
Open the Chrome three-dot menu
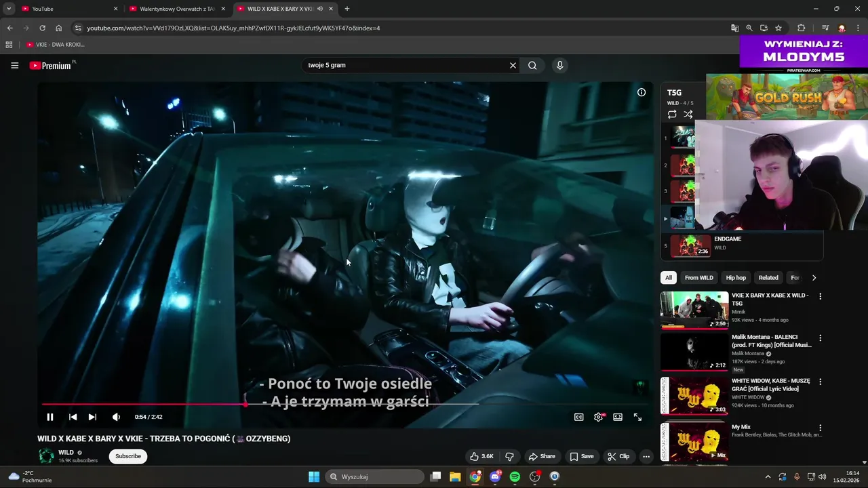point(857,28)
